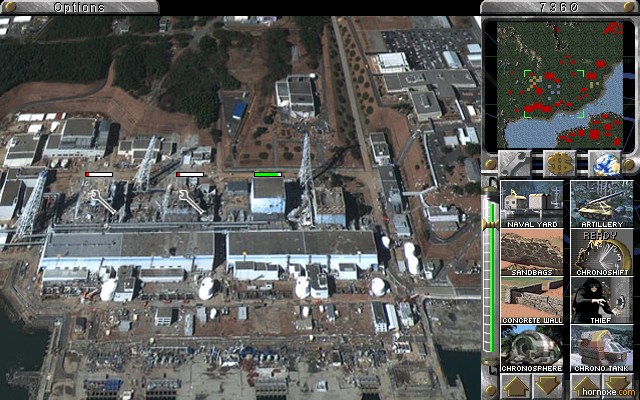Screen dimensions: 640x400
Task: Train a Thief unit
Action: pos(602,301)
